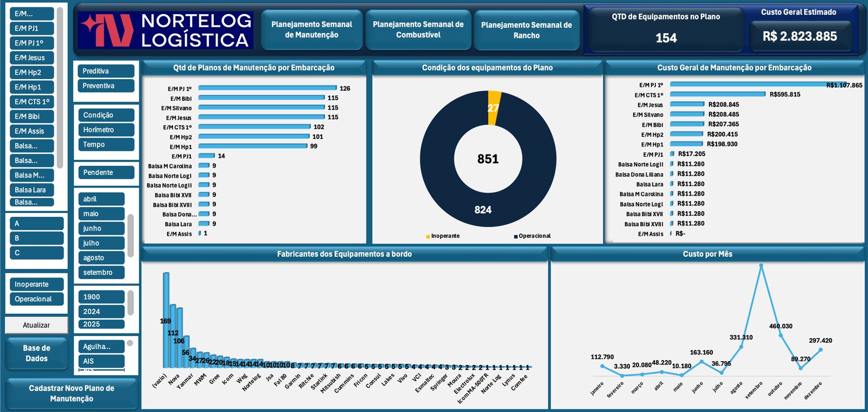Filter by agosto in the month slicer
868x412 pixels.
pyautogui.click(x=101, y=257)
